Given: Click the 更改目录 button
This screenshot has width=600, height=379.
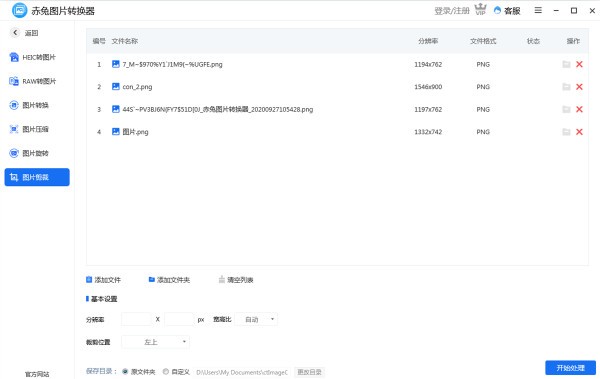Looking at the screenshot, I should pos(309,372).
